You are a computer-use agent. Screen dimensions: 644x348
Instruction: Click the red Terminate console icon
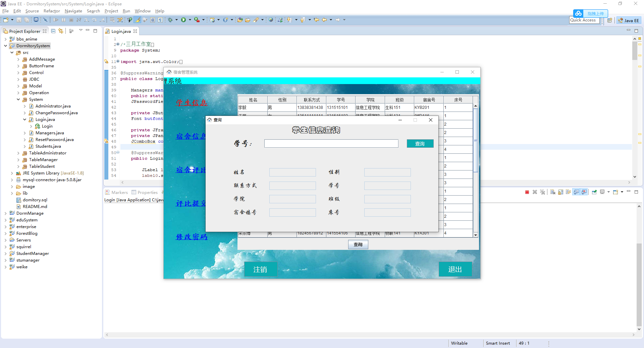click(527, 192)
